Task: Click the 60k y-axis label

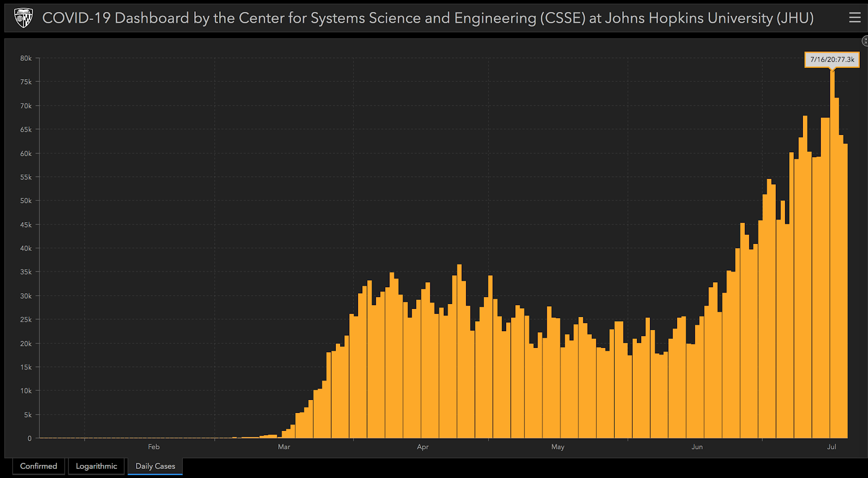Action: pos(26,153)
